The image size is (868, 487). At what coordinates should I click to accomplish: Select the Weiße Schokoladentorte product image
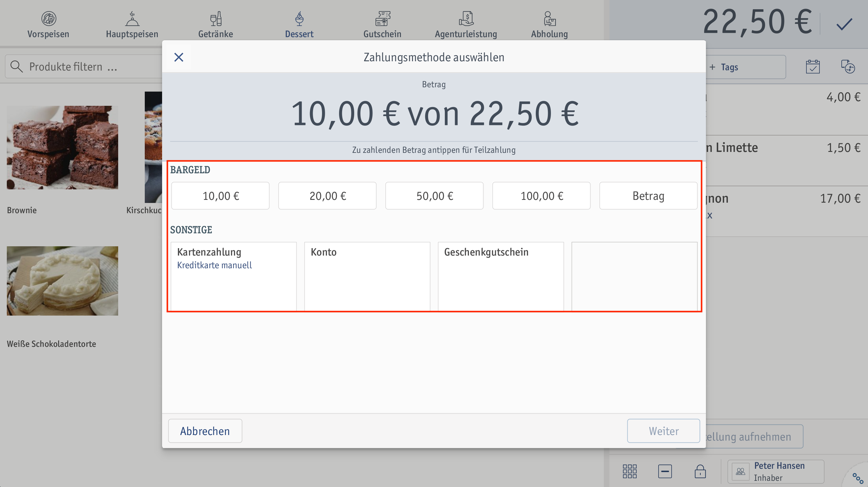click(x=62, y=281)
